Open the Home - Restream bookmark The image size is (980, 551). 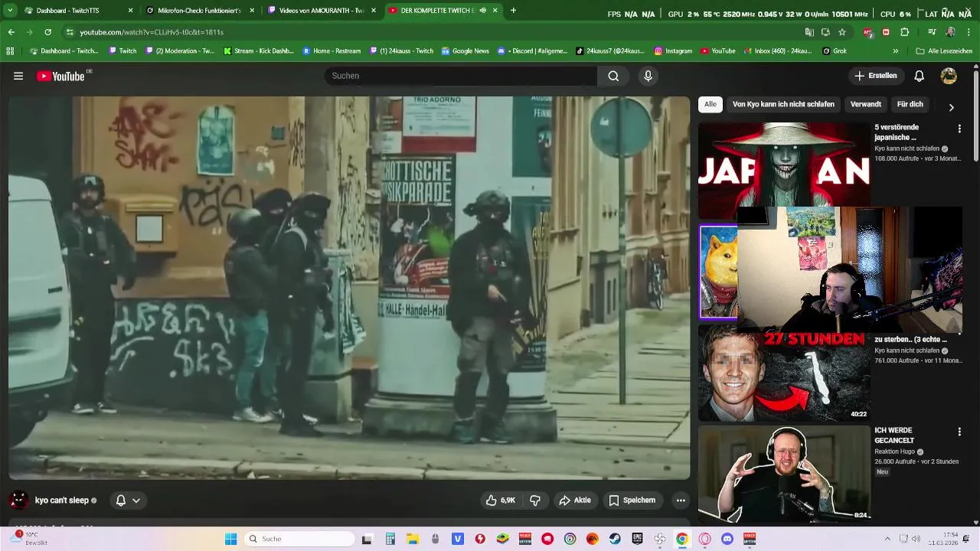(332, 51)
